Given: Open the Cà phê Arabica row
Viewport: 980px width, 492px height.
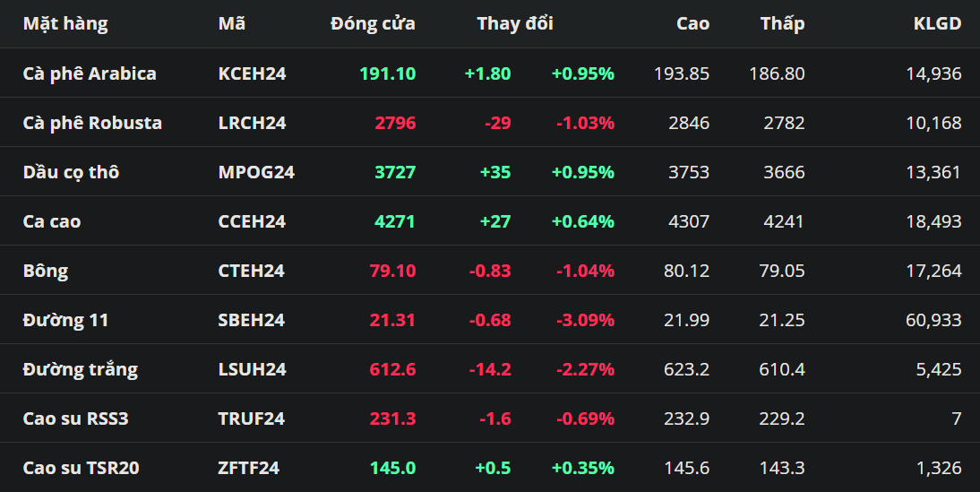Looking at the screenshot, I should click(90, 73).
